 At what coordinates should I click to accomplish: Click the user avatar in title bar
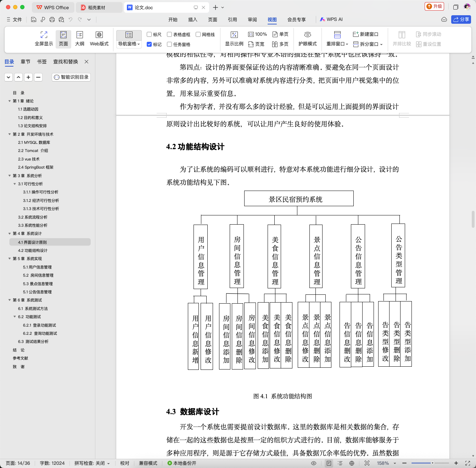tap(467, 7)
